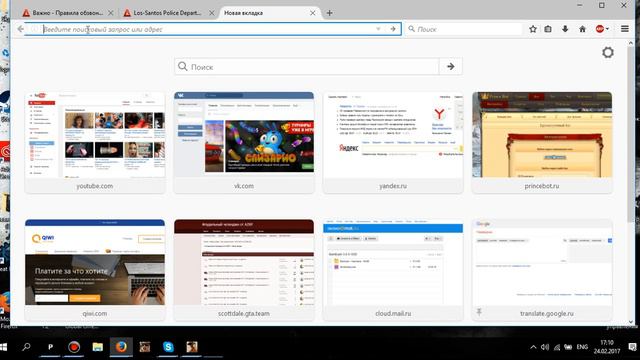Open the downloads arrow icon
The width and height of the screenshot is (640, 360).
point(565,29)
